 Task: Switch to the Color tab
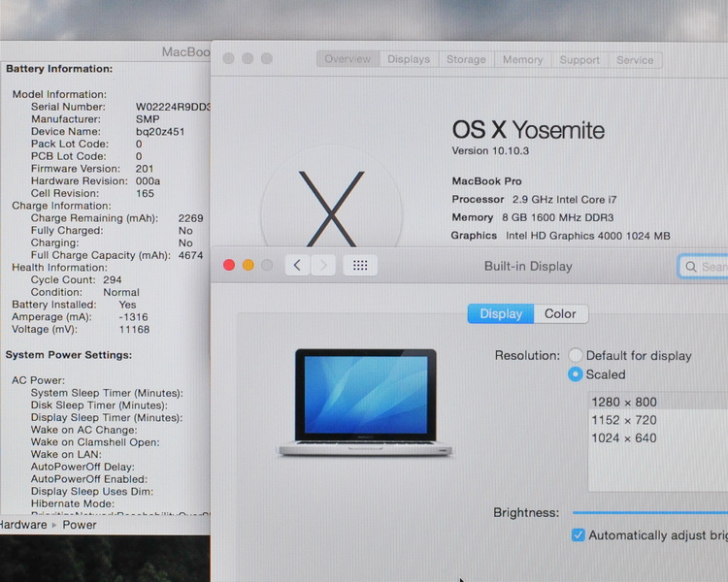coord(560,313)
